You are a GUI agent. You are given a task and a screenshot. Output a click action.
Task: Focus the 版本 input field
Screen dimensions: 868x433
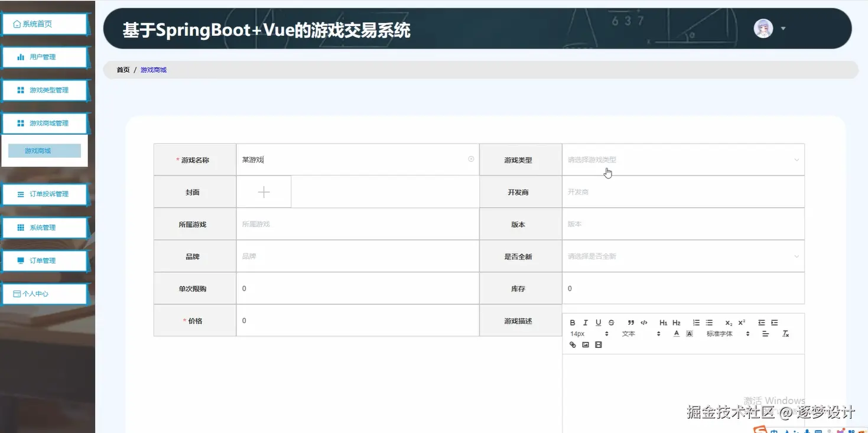pos(683,224)
